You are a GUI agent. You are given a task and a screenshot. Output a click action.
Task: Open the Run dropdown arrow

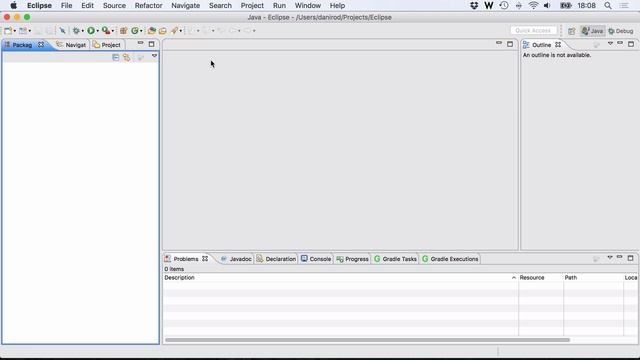coord(98,31)
